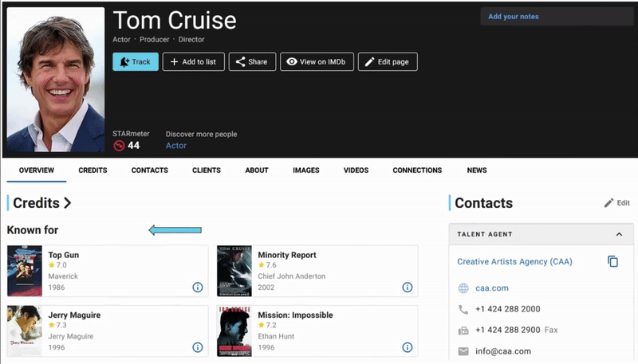Click View on IMDb button

pos(317,62)
